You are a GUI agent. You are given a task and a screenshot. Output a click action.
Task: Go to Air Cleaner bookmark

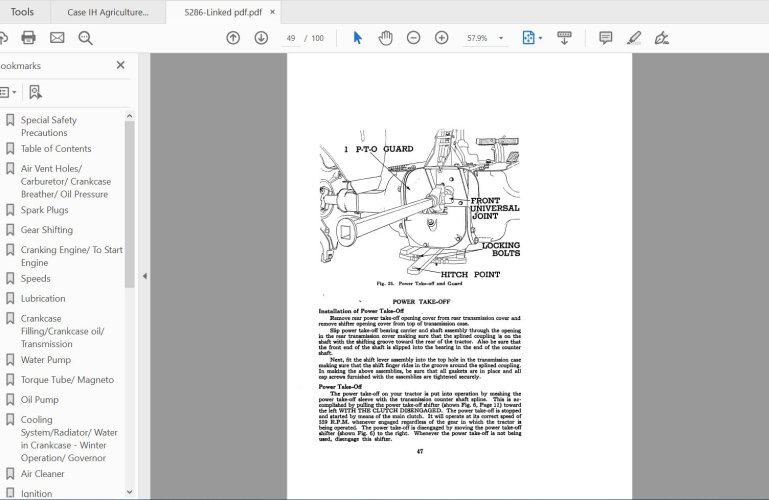click(42, 474)
